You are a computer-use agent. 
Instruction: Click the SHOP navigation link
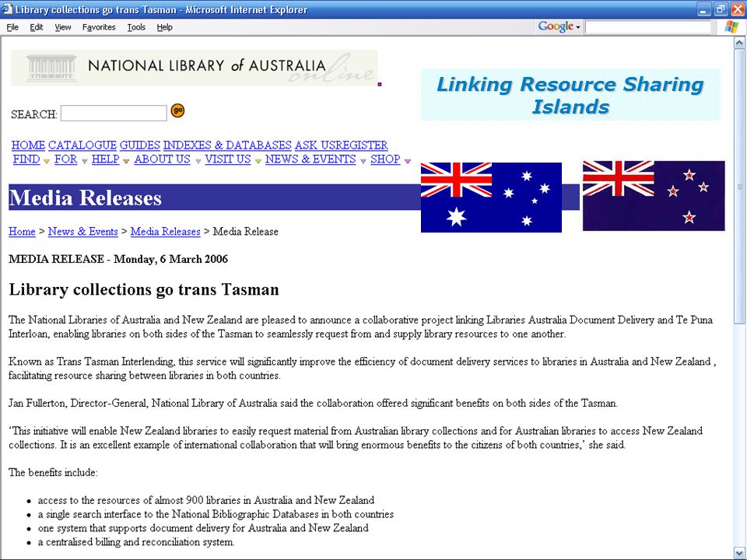click(385, 159)
